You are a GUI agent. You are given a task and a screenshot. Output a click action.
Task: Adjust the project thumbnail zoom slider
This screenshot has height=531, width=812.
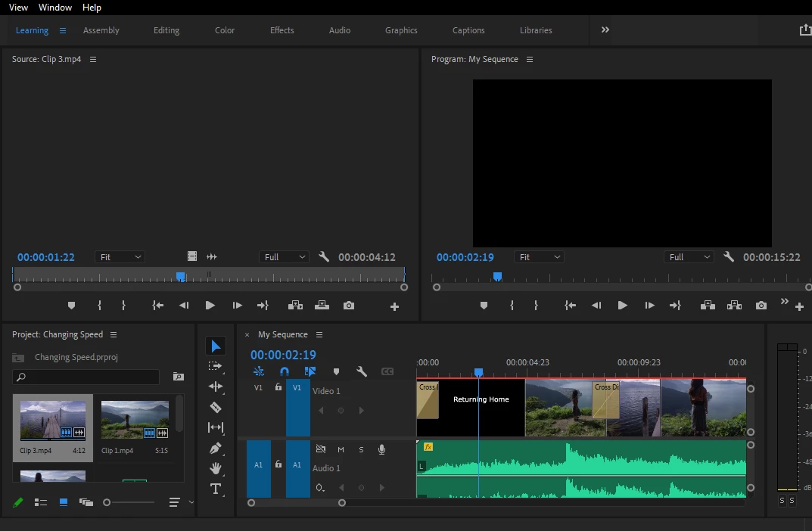click(x=107, y=502)
